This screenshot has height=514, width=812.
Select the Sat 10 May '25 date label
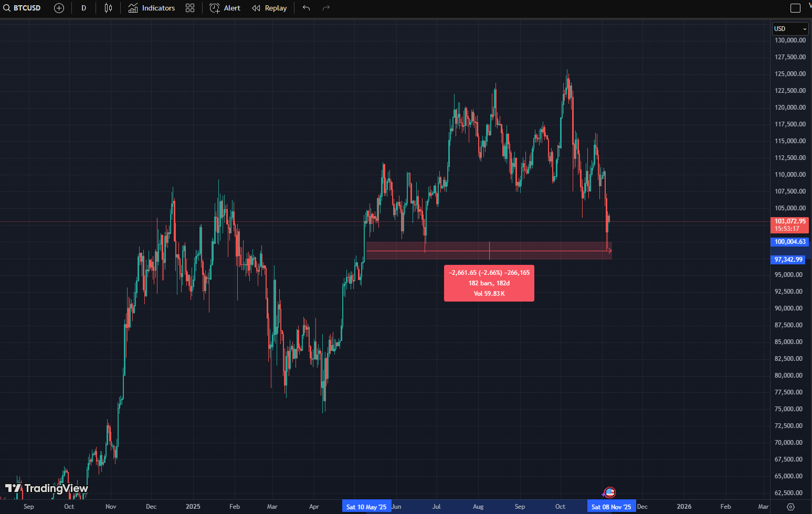(x=366, y=506)
